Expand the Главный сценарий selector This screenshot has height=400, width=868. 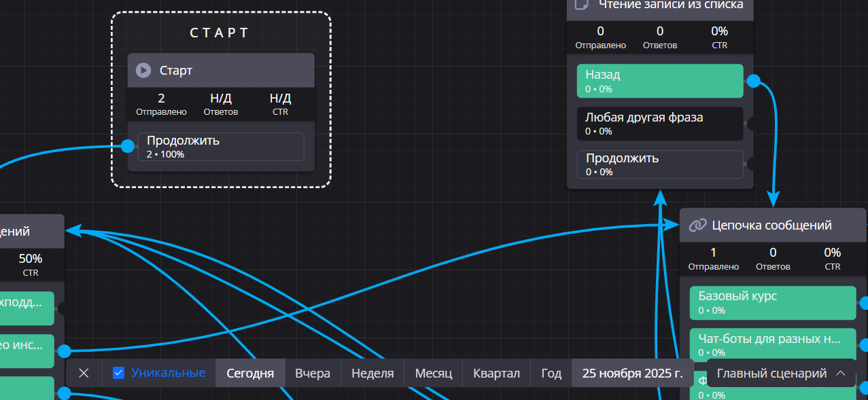coord(780,373)
